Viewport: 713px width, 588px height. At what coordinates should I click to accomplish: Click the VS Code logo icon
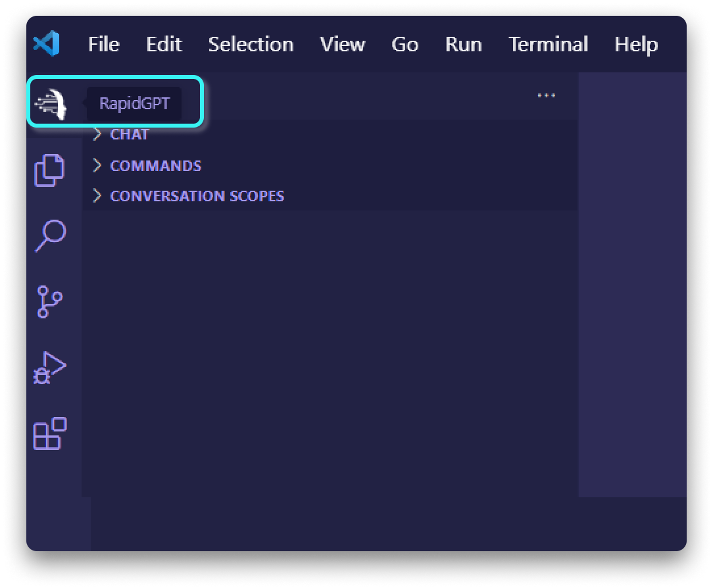[47, 43]
